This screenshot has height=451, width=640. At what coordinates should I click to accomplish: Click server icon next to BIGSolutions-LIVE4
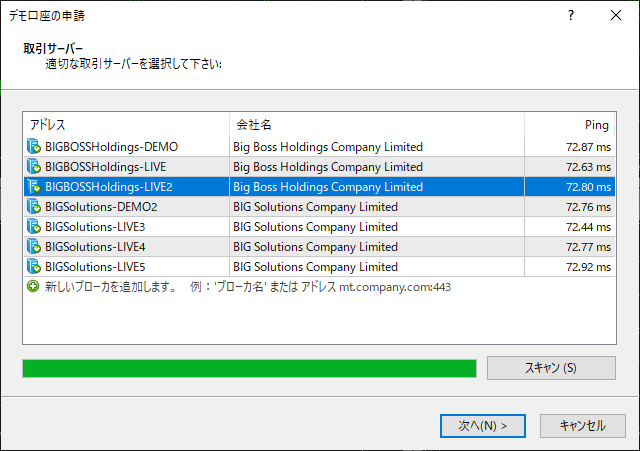point(34,247)
